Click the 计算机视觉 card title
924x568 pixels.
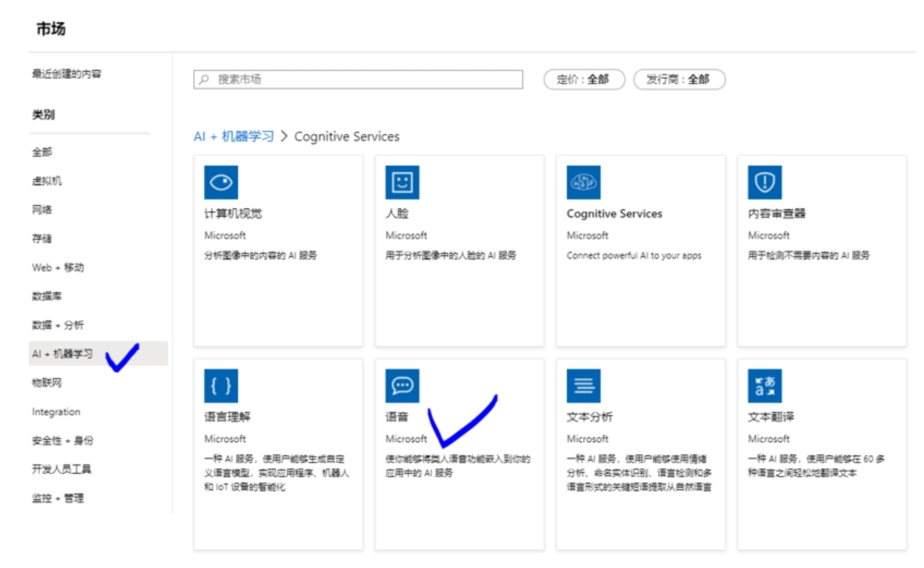[233, 213]
